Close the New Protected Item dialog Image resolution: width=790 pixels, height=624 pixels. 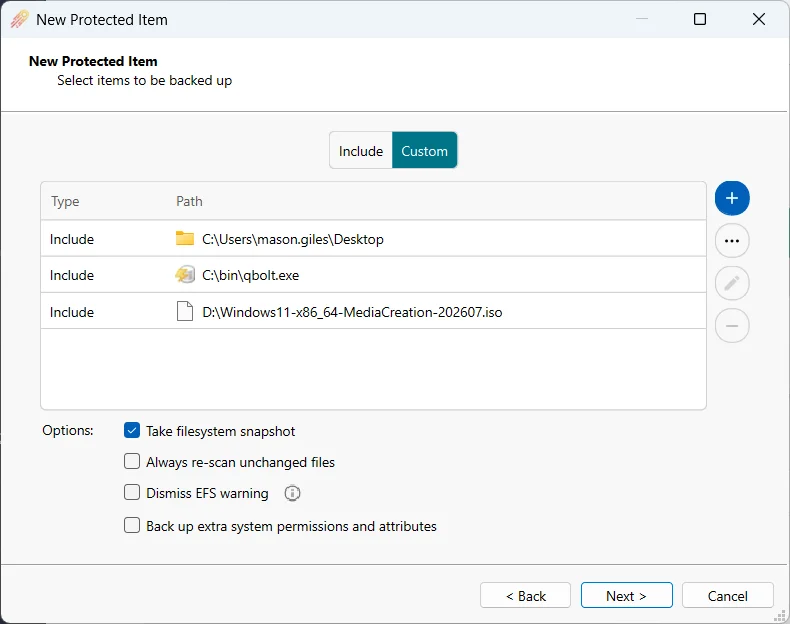(759, 19)
